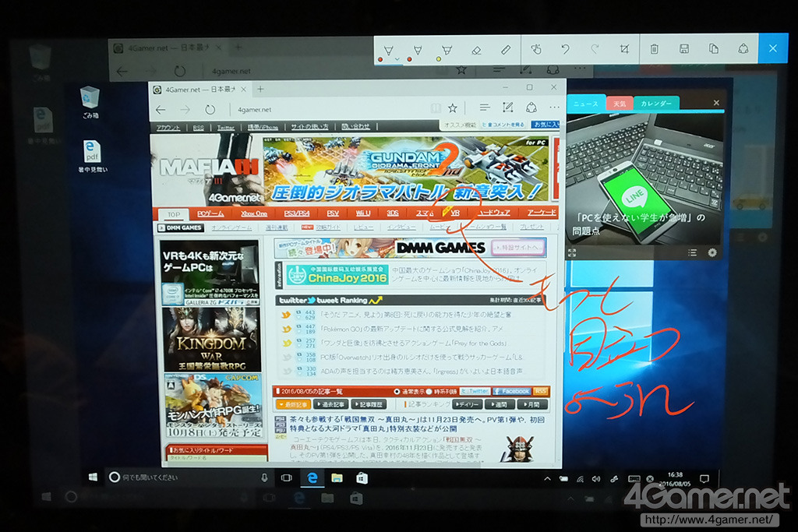798x532 pixels.
Task: Toggle touch writing in sketch toolbar
Action: click(536, 49)
